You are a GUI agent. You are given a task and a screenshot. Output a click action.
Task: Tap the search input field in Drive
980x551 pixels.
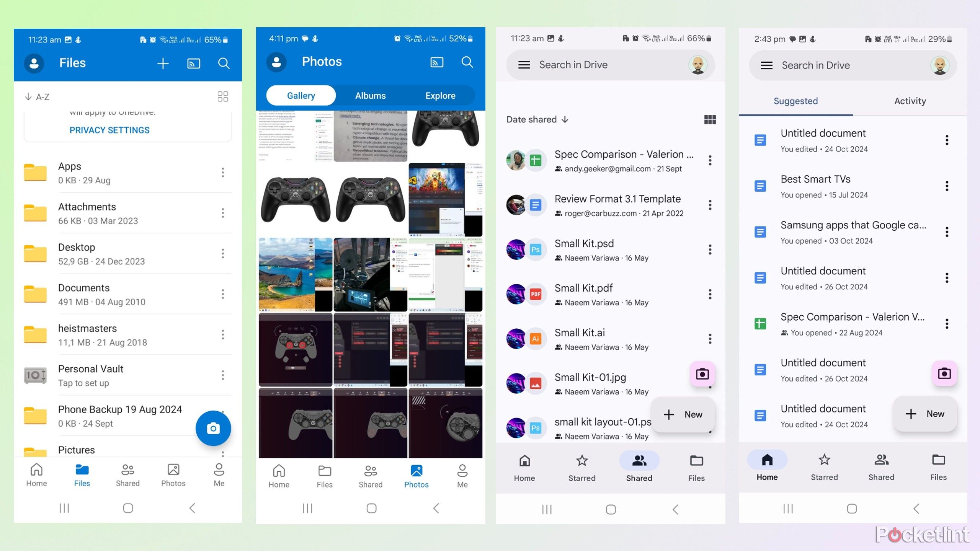coord(606,65)
